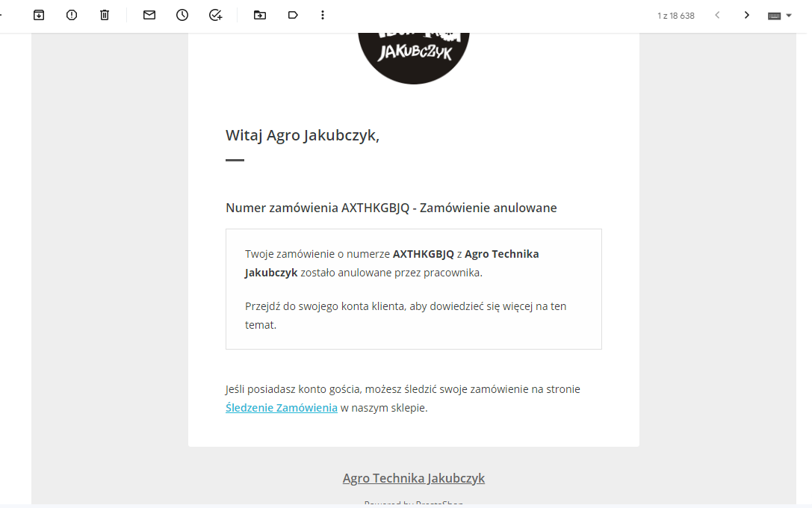Click the 'Jeśli posiadasz konto gościa' sentence

(x=403, y=398)
